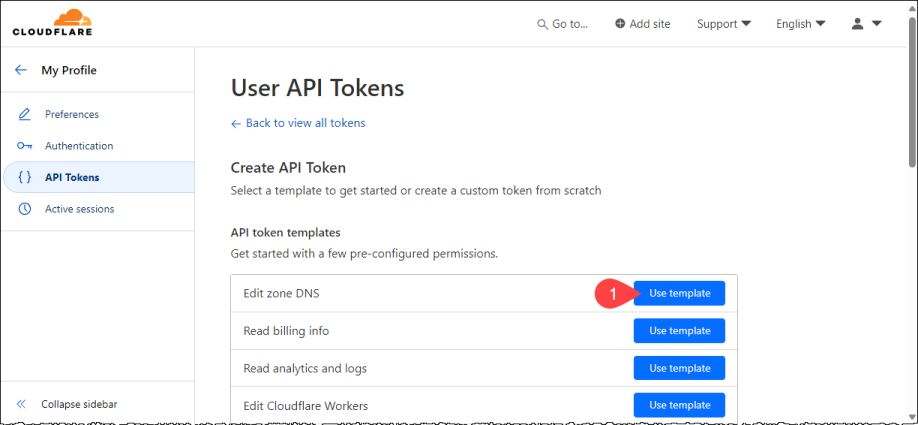This screenshot has width=918, height=425.
Task: Click the Add site plus icon
Action: point(620,24)
